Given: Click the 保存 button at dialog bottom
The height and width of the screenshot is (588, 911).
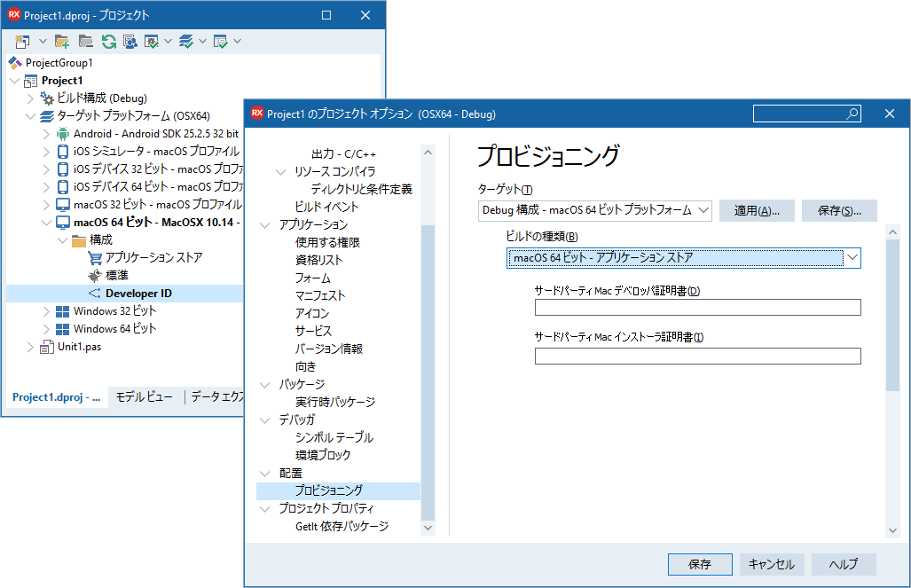Looking at the screenshot, I should (x=700, y=564).
